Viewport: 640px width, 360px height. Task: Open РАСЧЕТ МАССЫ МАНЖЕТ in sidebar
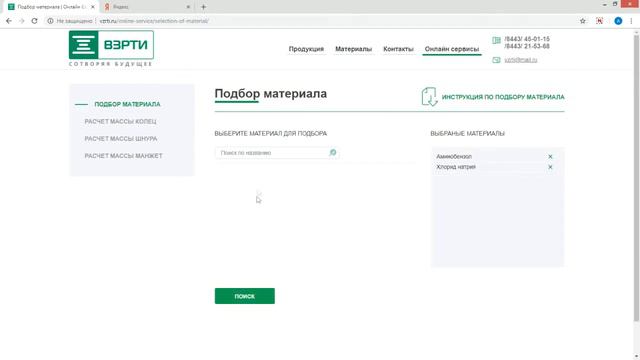pyautogui.click(x=123, y=156)
